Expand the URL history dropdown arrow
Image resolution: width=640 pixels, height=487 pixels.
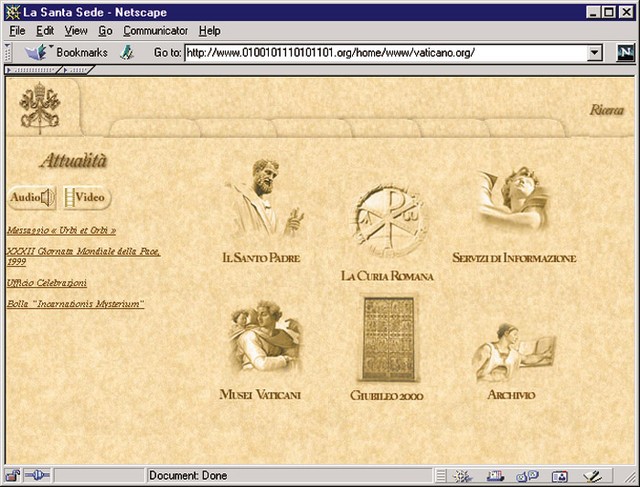594,53
